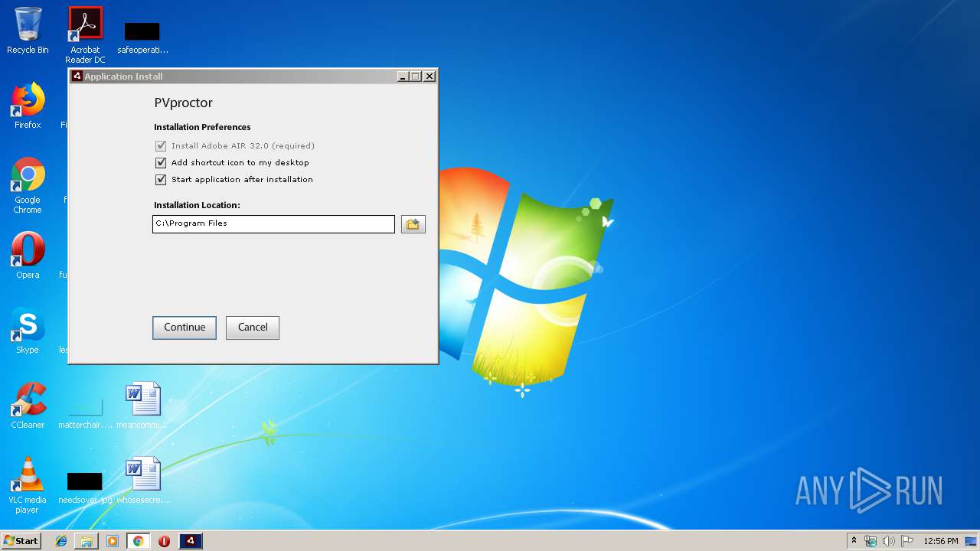Click the PVproctor application title
Image resolution: width=980 pixels, height=551 pixels.
point(184,103)
